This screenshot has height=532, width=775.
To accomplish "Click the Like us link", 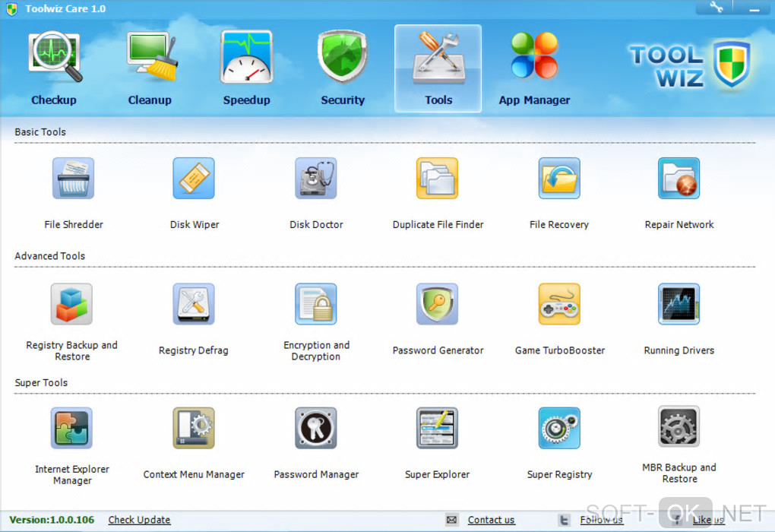I will tap(708, 520).
